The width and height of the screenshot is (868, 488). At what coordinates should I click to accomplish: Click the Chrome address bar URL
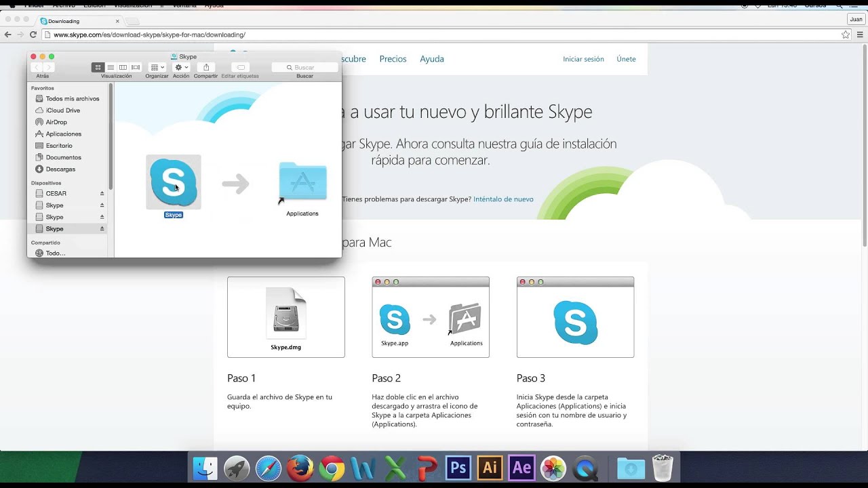pyautogui.click(x=149, y=35)
